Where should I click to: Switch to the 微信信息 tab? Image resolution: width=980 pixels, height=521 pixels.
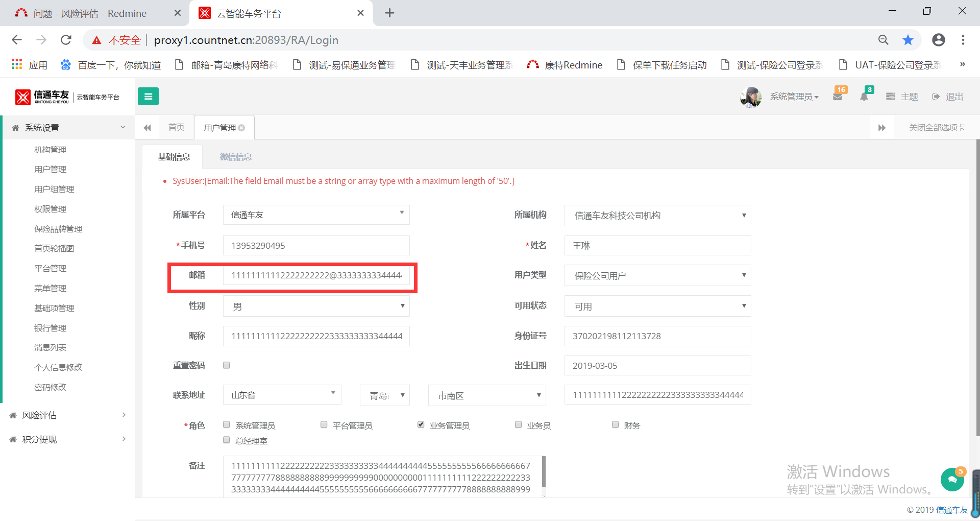point(235,157)
